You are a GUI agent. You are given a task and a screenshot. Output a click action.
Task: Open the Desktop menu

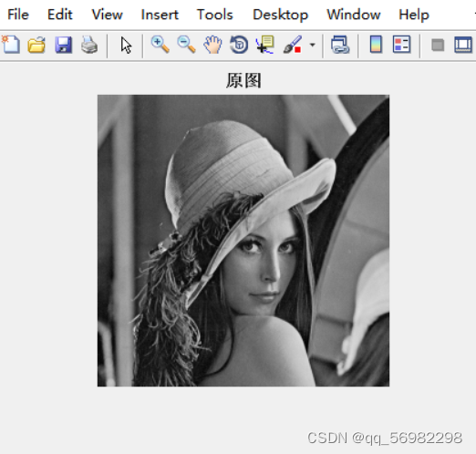tap(280, 15)
